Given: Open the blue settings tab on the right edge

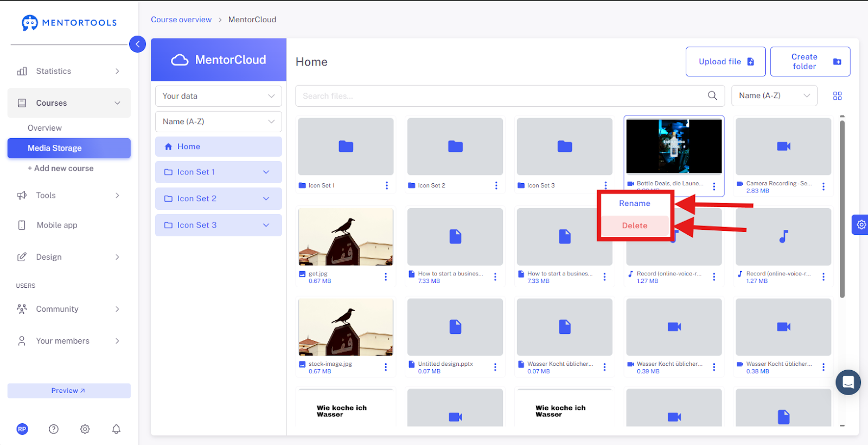Looking at the screenshot, I should click(x=860, y=224).
